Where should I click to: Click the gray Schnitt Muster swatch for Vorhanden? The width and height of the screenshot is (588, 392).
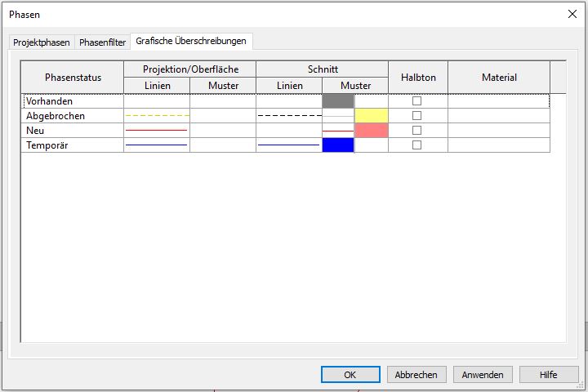pyautogui.click(x=338, y=101)
